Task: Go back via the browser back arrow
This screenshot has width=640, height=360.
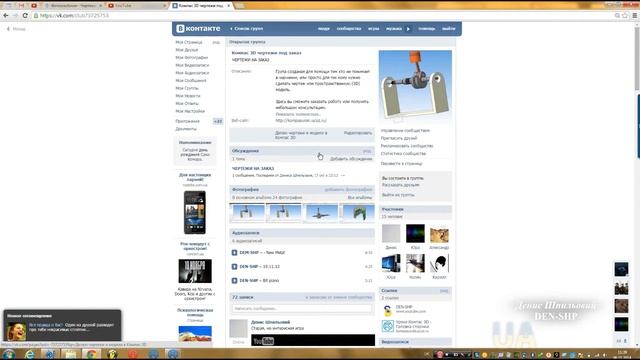Action: [6, 16]
